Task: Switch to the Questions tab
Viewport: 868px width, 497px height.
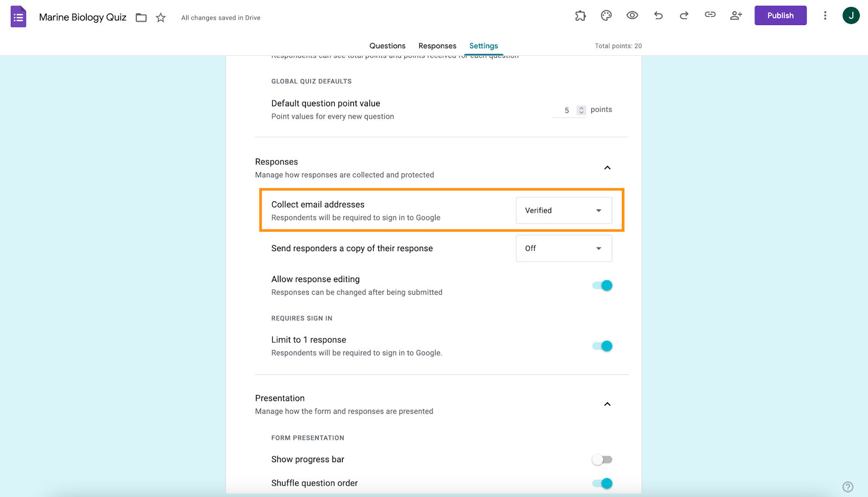Action: click(x=387, y=46)
